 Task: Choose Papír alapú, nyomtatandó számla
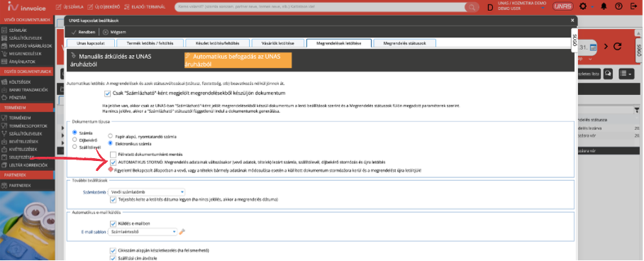(x=110, y=135)
